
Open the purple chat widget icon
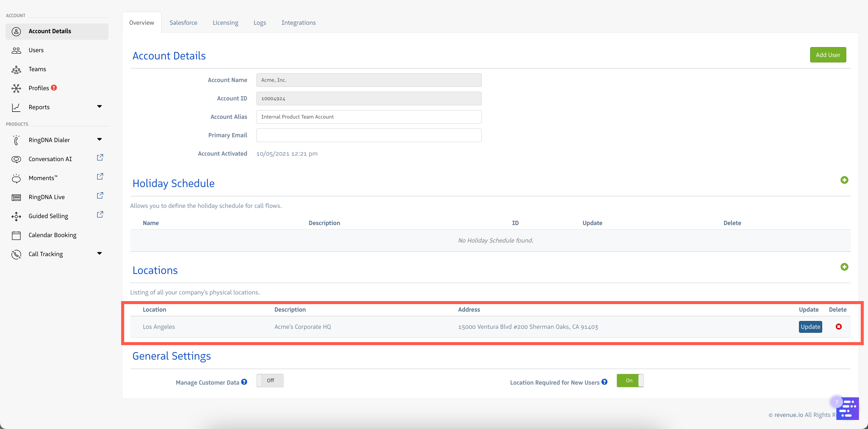click(848, 408)
